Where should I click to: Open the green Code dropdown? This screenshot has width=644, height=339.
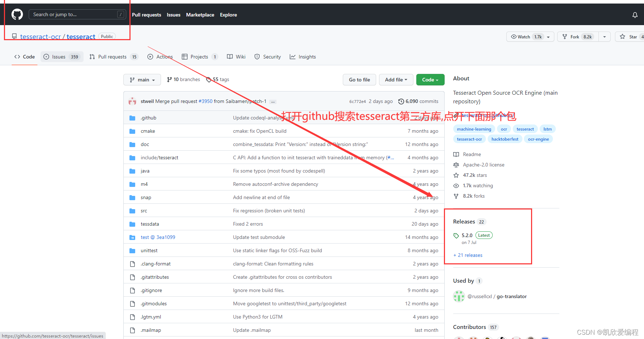pyautogui.click(x=430, y=80)
